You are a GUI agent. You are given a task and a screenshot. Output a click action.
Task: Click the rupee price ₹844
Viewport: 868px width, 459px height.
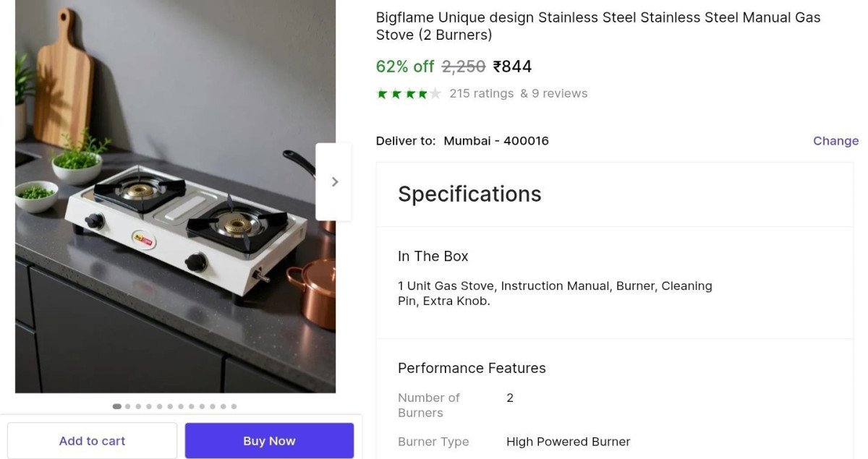click(512, 67)
